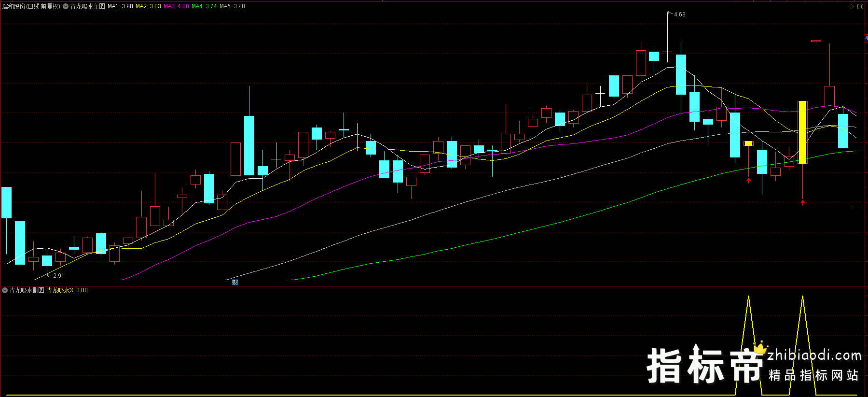Select the 青龙吸水主图 indicator name
Image resolution: width=868 pixels, height=397 pixels.
87,7
